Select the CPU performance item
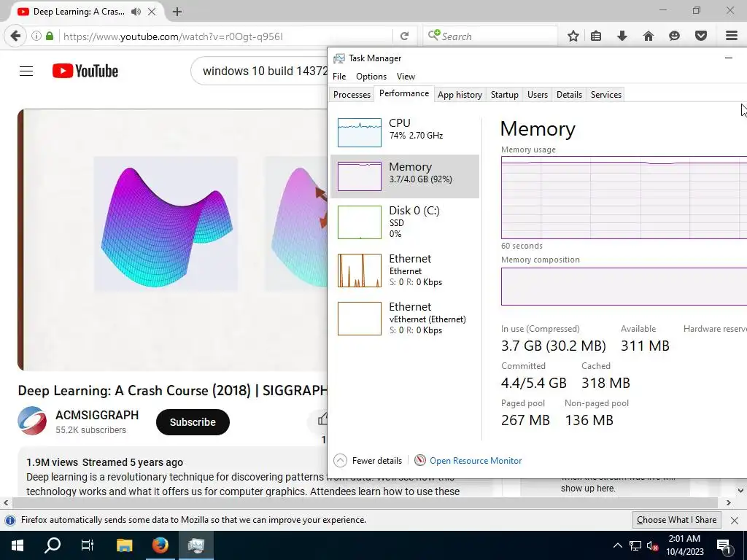Screen dimensions: 747x560 tap(404, 132)
